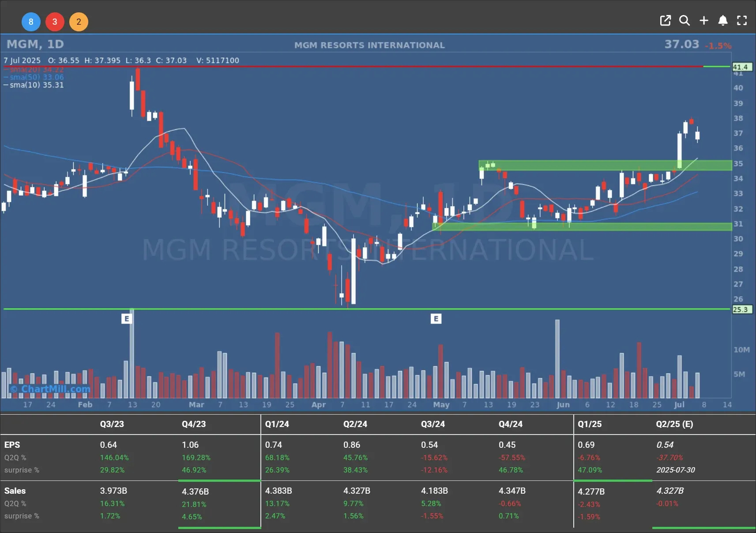
Task: Click the 41.4 resistance price label
Action: pyautogui.click(x=742, y=67)
